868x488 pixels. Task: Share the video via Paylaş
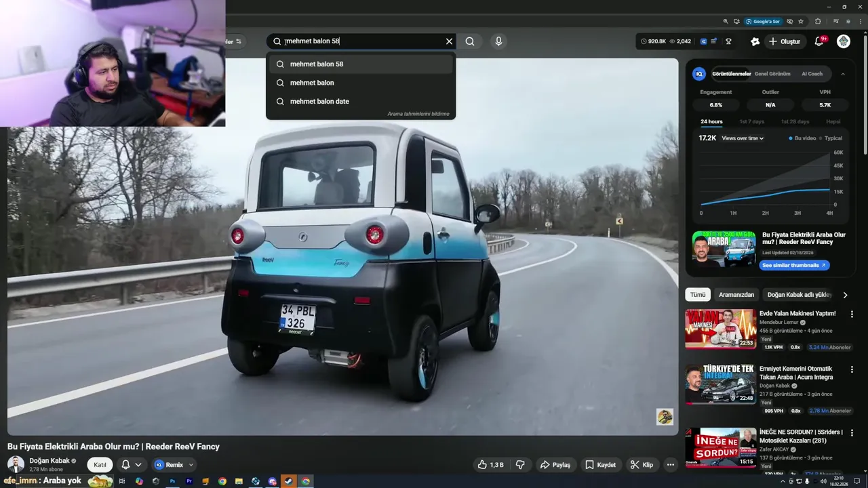coord(555,465)
